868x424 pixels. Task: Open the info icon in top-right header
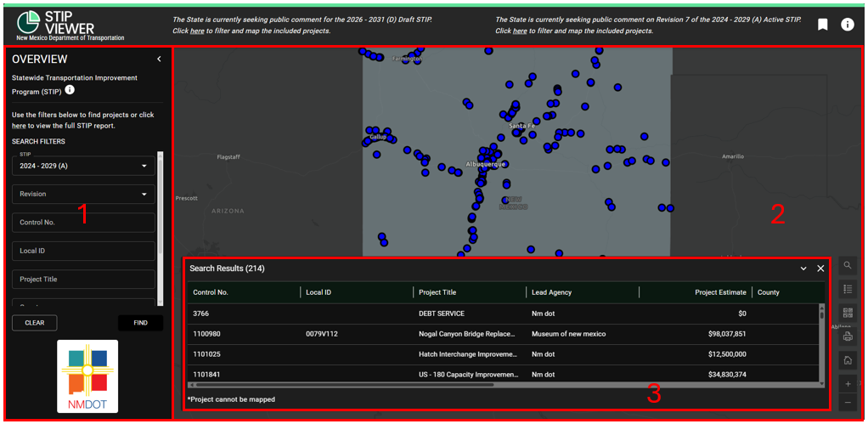click(848, 25)
